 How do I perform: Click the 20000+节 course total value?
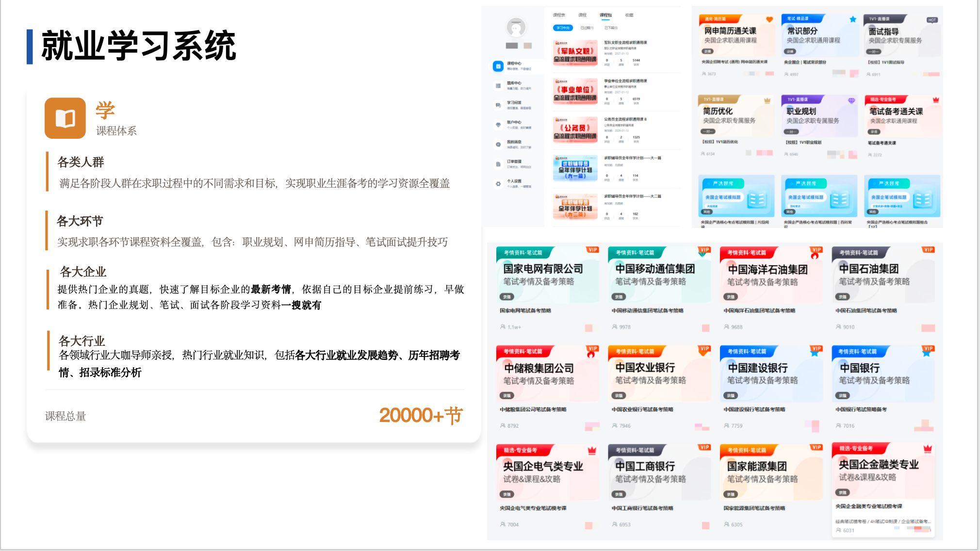421,416
